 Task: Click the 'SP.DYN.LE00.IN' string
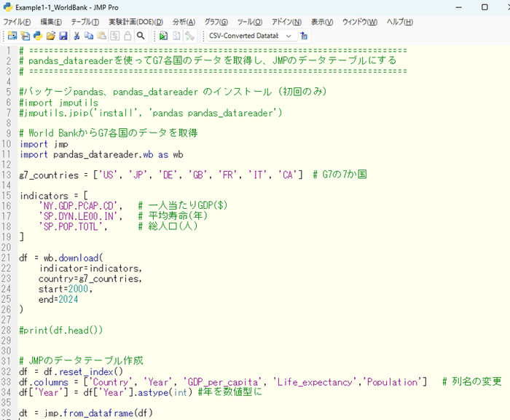(x=78, y=216)
